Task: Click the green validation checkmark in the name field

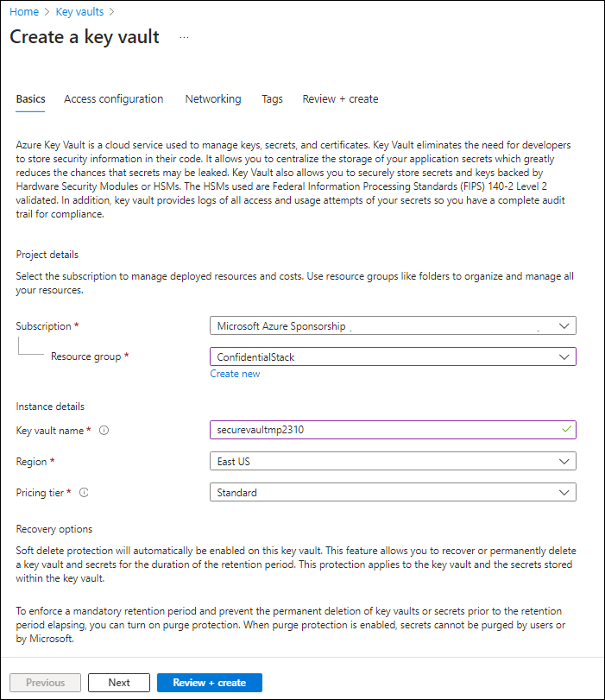Action: pyautogui.click(x=566, y=429)
